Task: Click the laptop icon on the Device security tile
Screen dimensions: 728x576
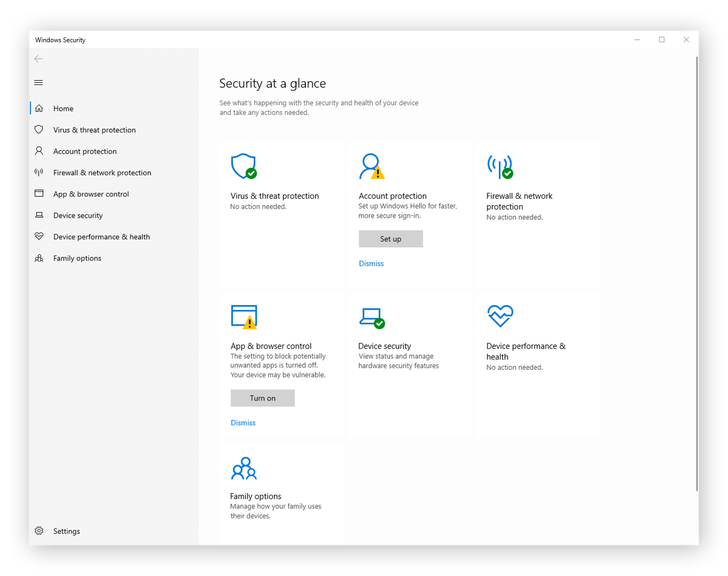Action: 372,317
